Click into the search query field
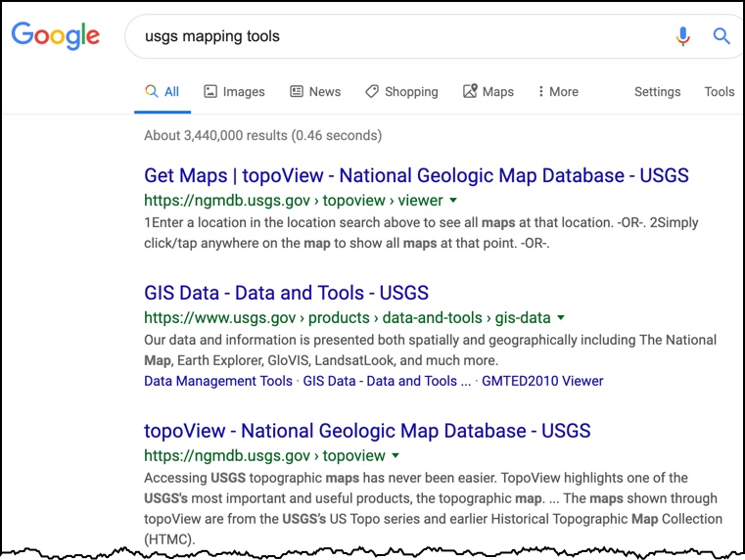745x560 pixels. tap(392, 36)
